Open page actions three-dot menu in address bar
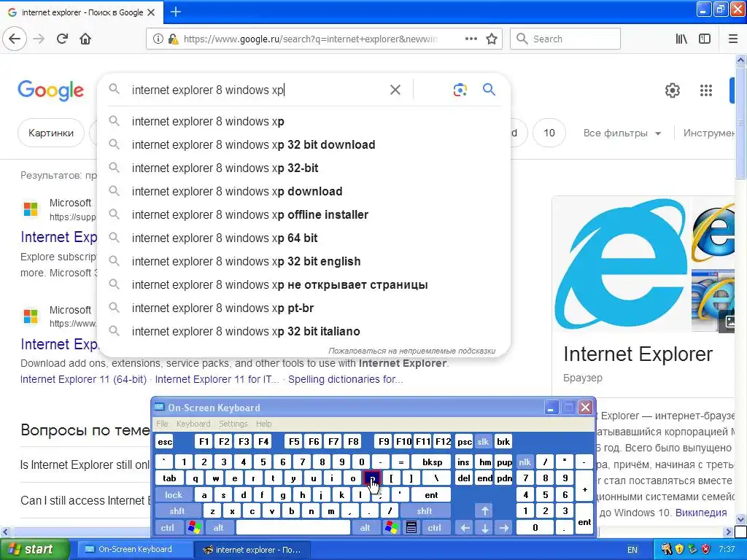 [x=471, y=39]
